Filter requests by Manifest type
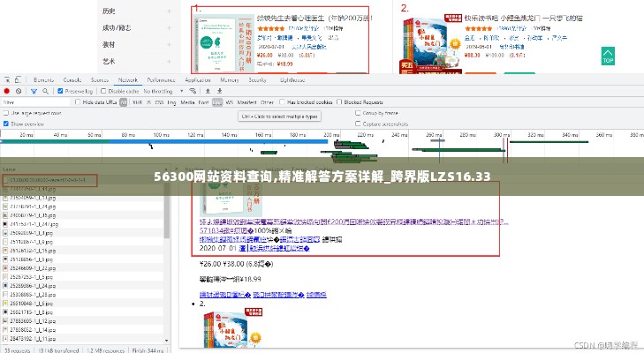Viewport: 644px width, 353px height. pyautogui.click(x=246, y=102)
